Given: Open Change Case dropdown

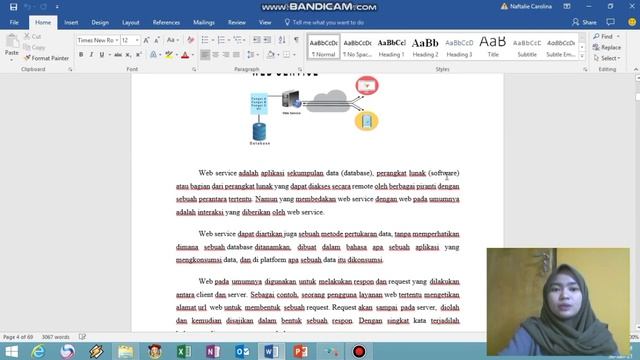Looking at the screenshot, I should click(x=173, y=40).
